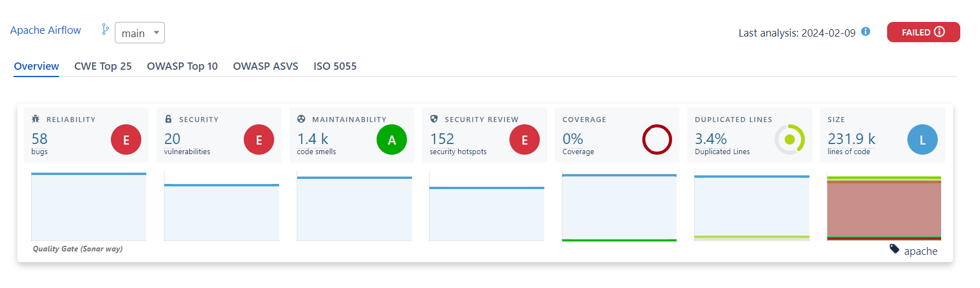
Task: Click the Security Review history chart
Action: pos(487,206)
